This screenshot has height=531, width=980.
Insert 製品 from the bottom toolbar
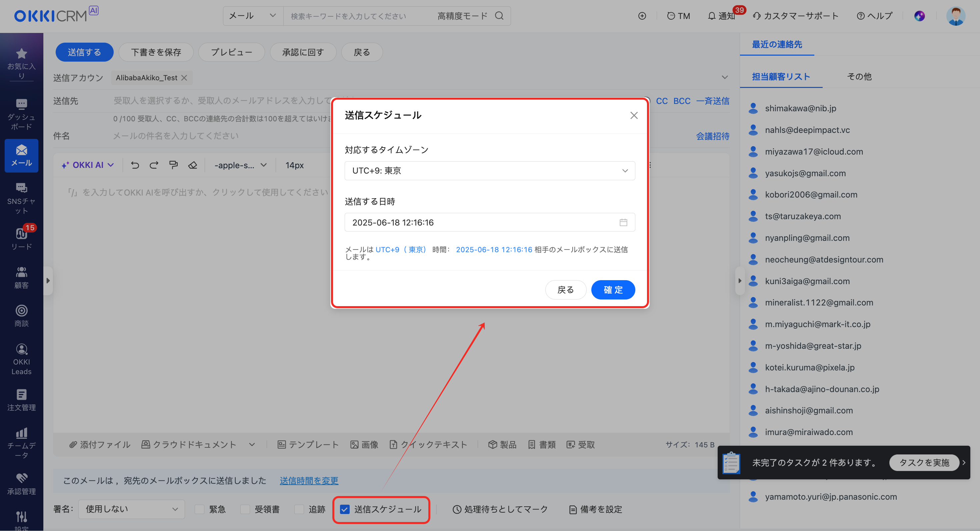click(x=502, y=444)
